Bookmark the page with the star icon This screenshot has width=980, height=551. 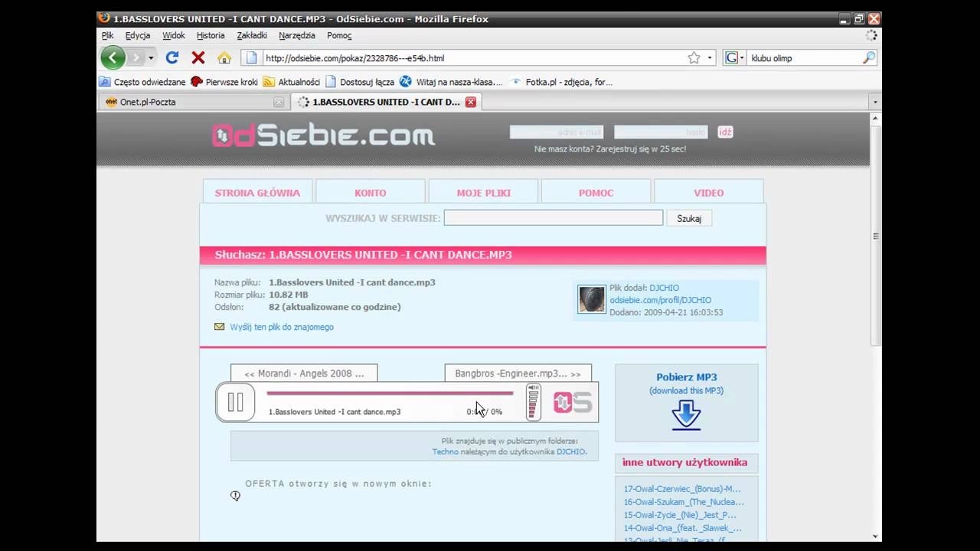(x=694, y=57)
